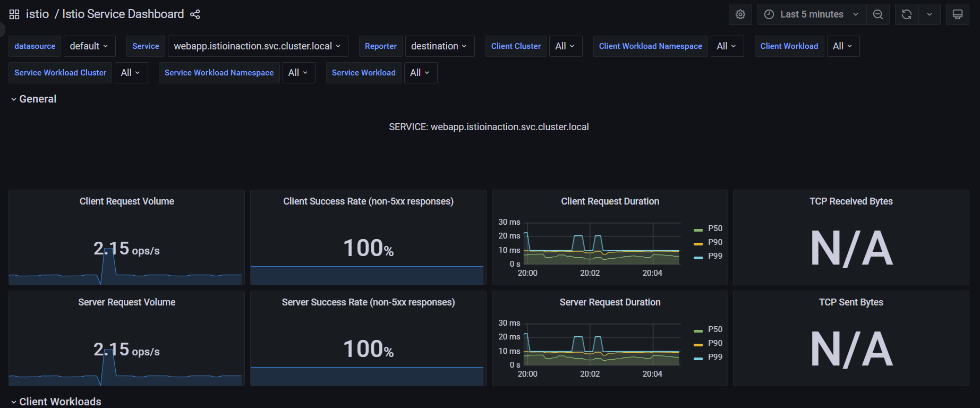The width and height of the screenshot is (980, 408).
Task: Open the Service variable dropdown
Action: (258, 46)
